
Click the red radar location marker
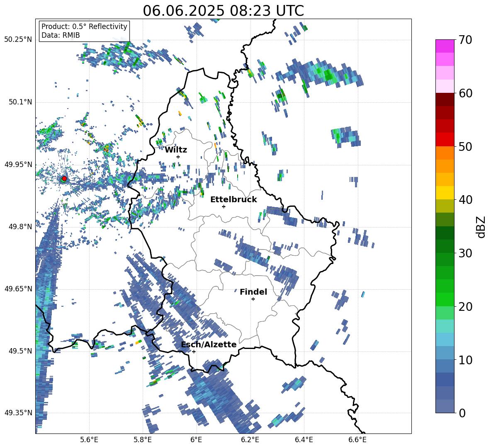64,179
